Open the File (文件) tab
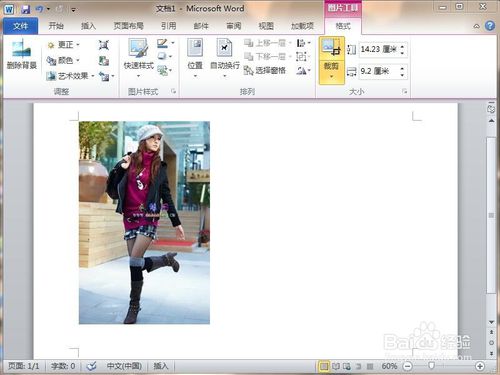The height and width of the screenshot is (375, 500). (21, 26)
